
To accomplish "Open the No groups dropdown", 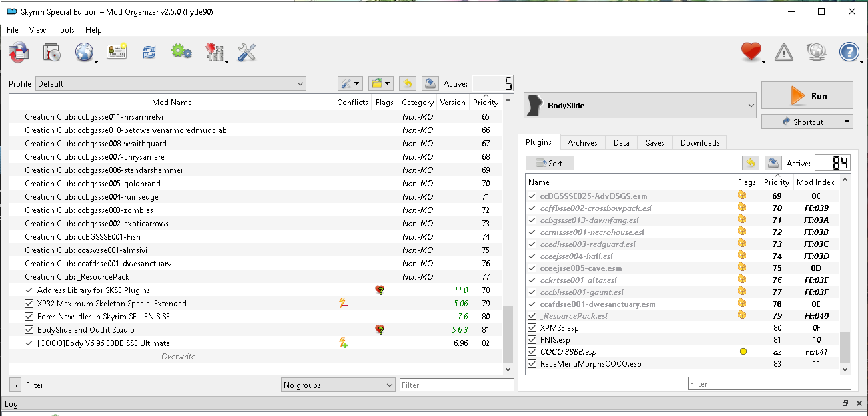I will click(338, 385).
